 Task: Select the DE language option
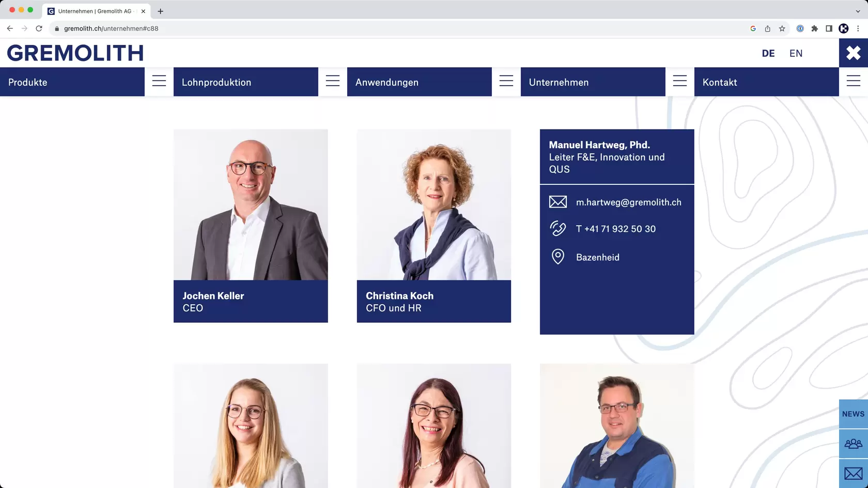pyautogui.click(x=768, y=53)
